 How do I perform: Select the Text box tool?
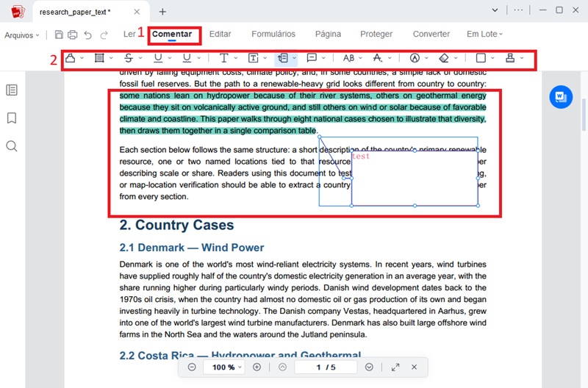(254, 58)
